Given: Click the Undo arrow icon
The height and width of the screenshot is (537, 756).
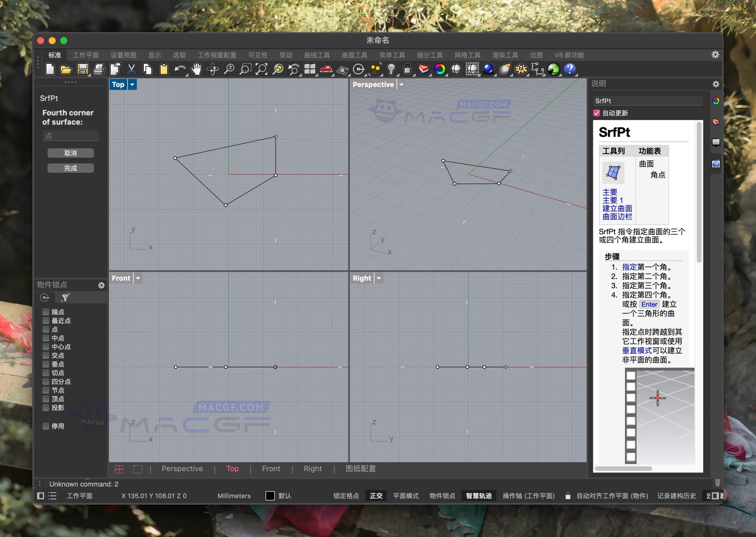Looking at the screenshot, I should pos(180,69).
